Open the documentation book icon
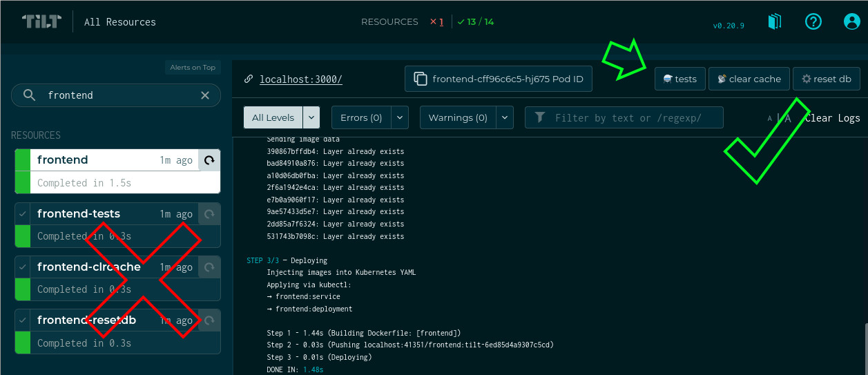 click(x=775, y=21)
